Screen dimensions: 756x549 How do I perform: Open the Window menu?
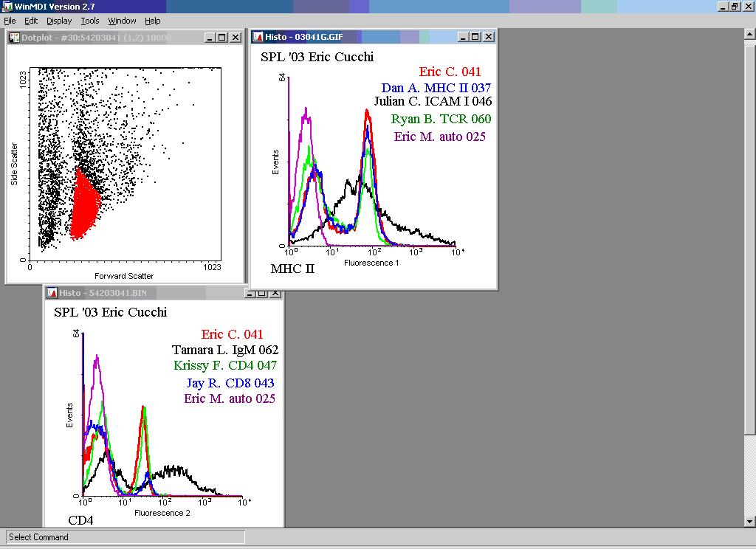[122, 21]
